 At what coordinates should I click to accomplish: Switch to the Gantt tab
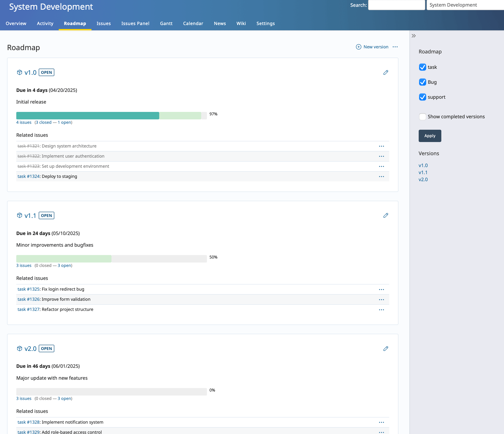[166, 23]
